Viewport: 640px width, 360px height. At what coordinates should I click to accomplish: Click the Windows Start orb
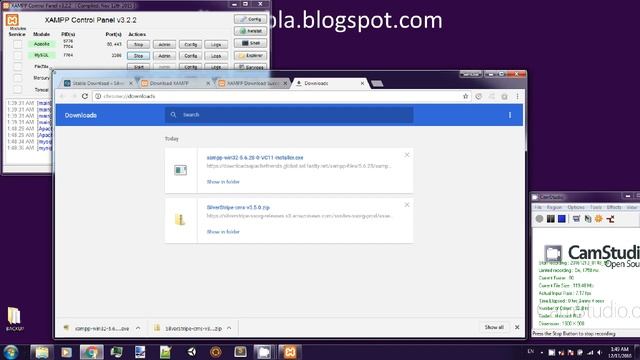pos(11,352)
